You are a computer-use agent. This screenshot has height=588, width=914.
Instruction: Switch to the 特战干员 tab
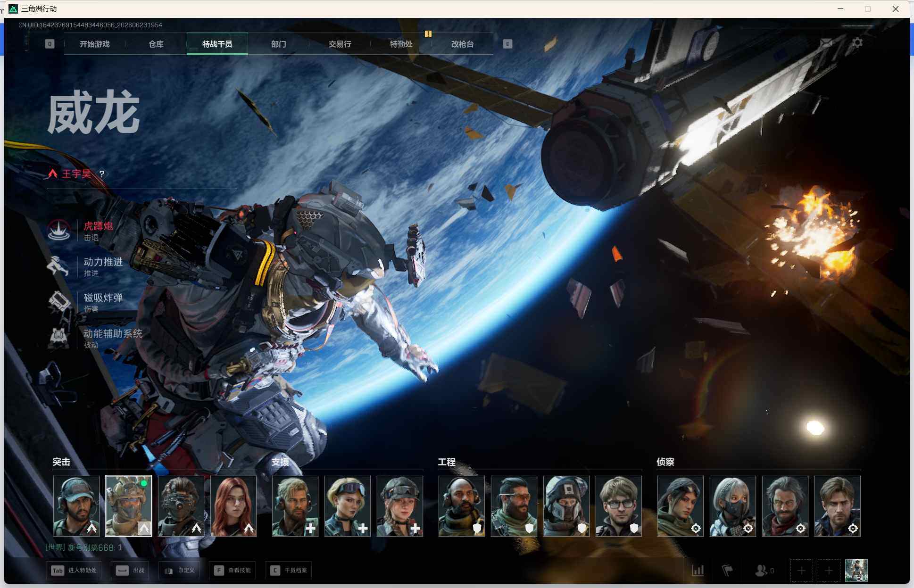click(217, 44)
